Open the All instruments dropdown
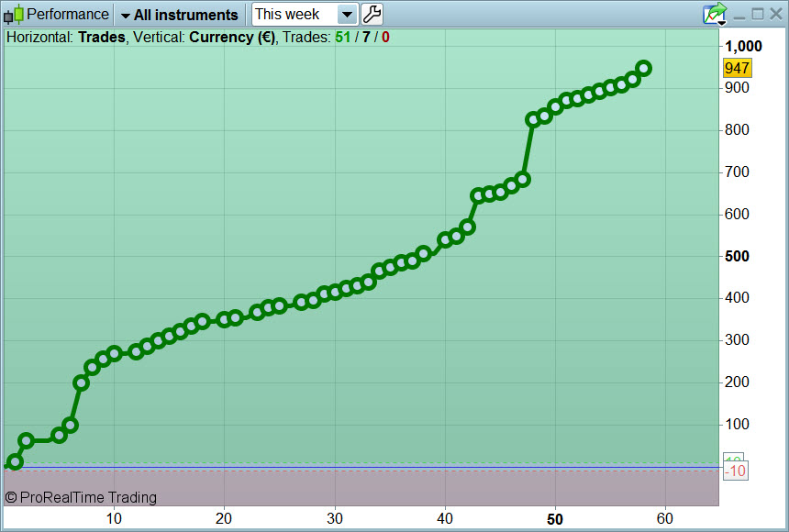The image size is (789, 532). [180, 15]
